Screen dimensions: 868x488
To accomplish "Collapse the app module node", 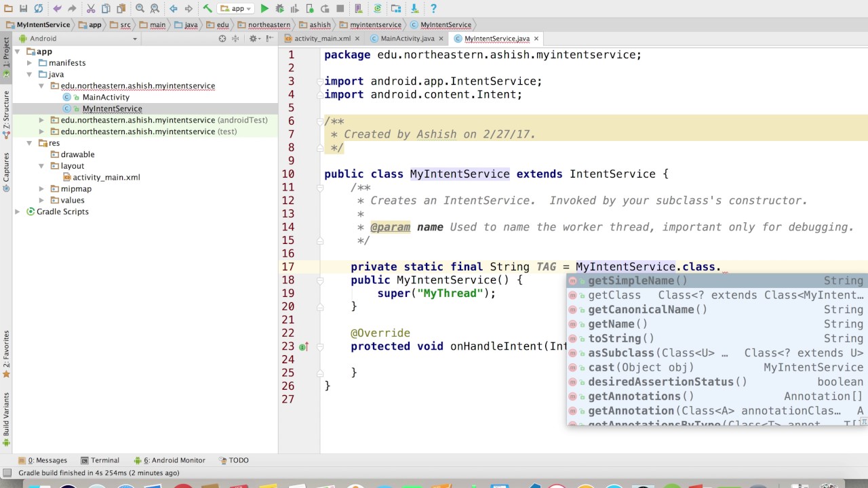I will [x=18, y=52].
